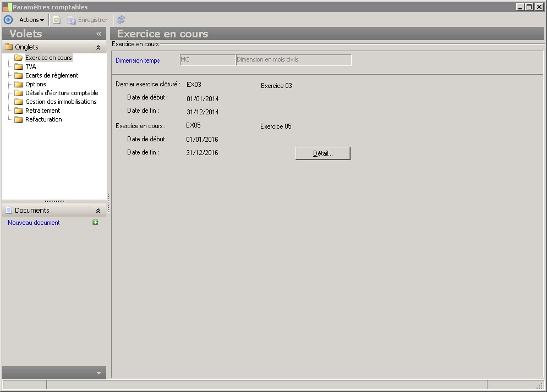Click the MC dimension code field
Screen dimensions: 547x392
tap(207, 60)
